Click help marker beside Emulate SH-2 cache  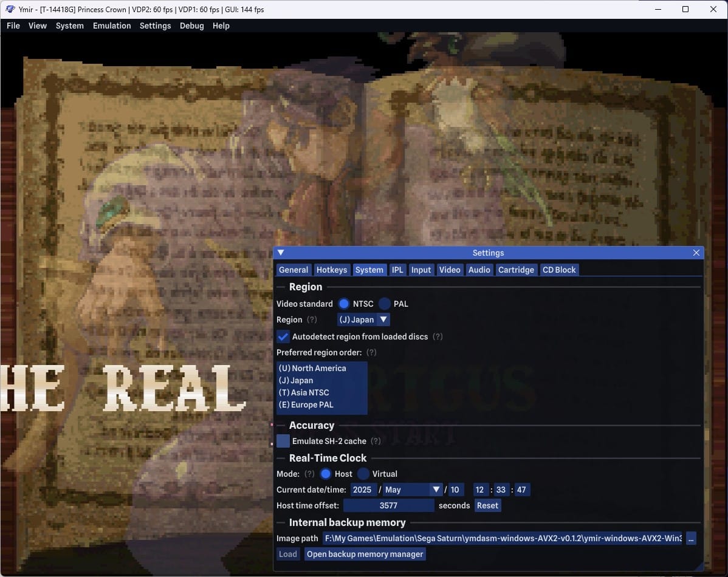376,441
